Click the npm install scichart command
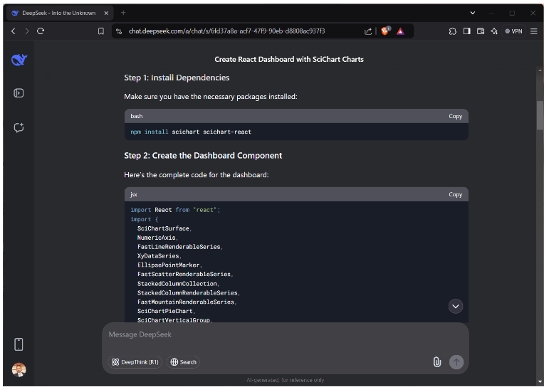The width and height of the screenshot is (549, 392). coord(191,132)
